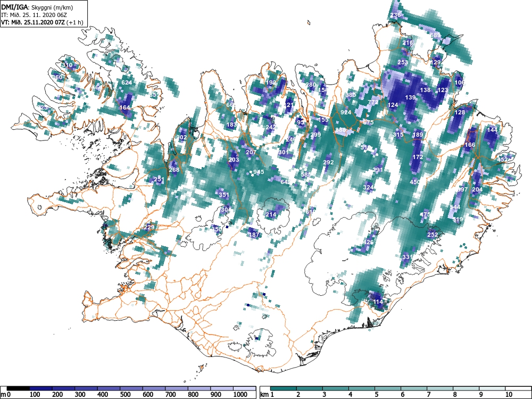
Task: Click the map value 183
Action: click(231, 125)
